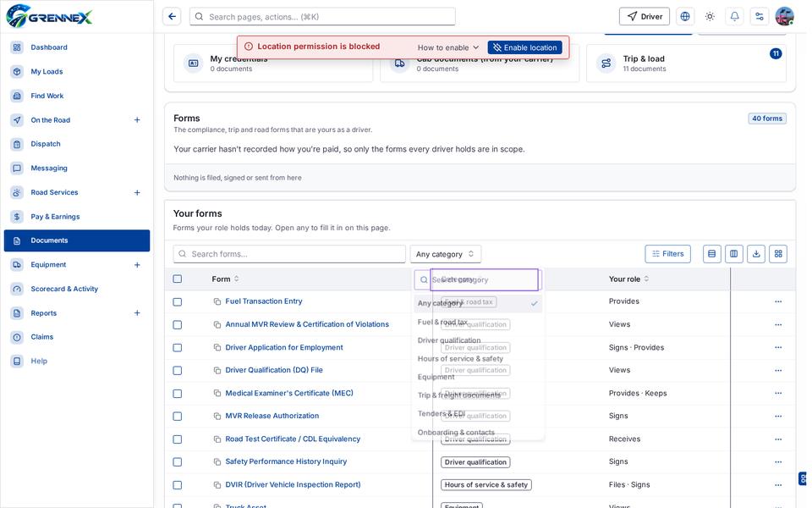
Task: Choose Hours of service & safety category
Action: pyautogui.click(x=460, y=359)
